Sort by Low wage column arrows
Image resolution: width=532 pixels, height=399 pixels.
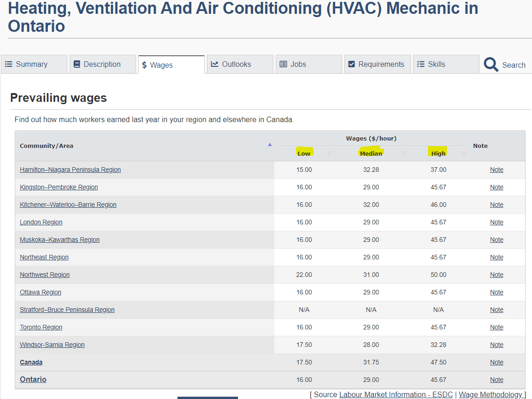pos(329,153)
